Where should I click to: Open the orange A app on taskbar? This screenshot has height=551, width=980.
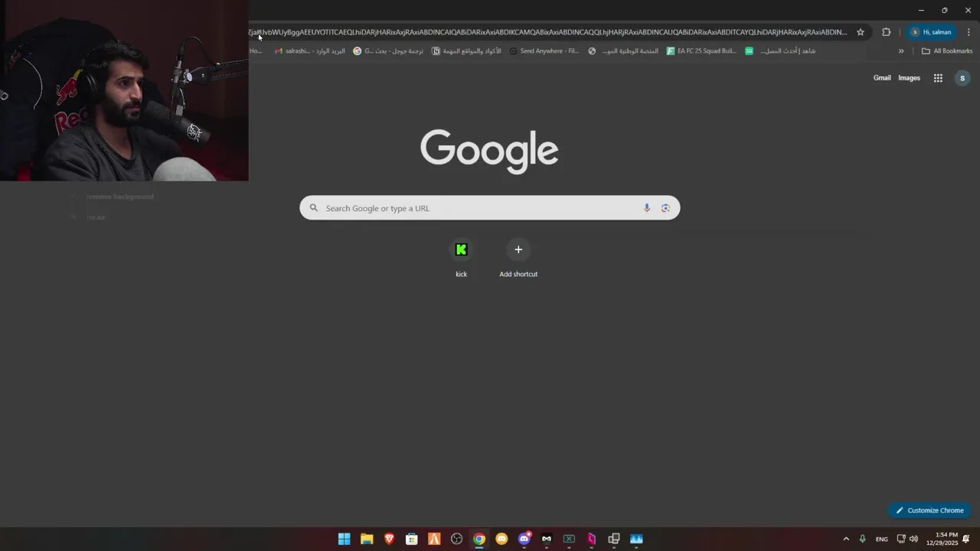(434, 539)
